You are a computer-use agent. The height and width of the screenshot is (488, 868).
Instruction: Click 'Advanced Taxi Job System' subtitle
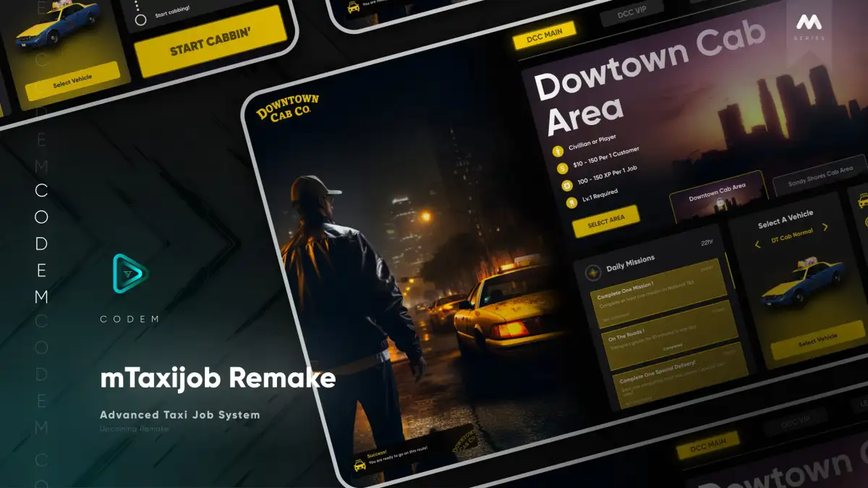(x=179, y=415)
